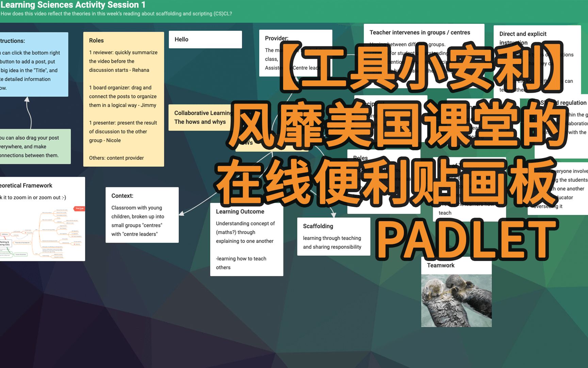Select the presenter line mentioning Nicole

123,132
